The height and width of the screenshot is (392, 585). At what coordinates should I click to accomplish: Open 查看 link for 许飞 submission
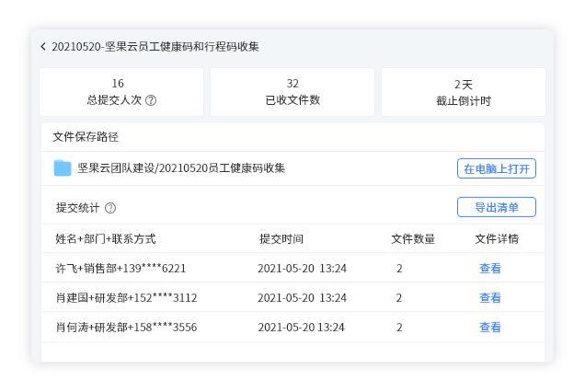(489, 269)
